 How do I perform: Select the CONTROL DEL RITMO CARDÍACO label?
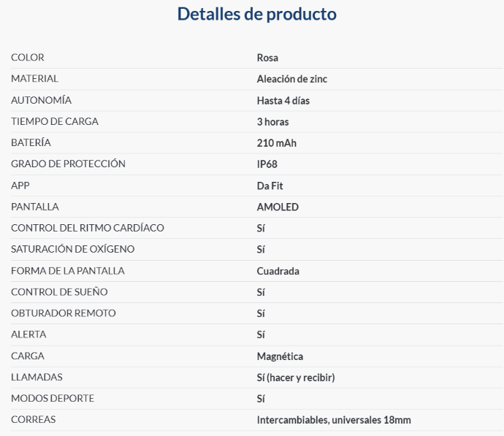[88, 228]
